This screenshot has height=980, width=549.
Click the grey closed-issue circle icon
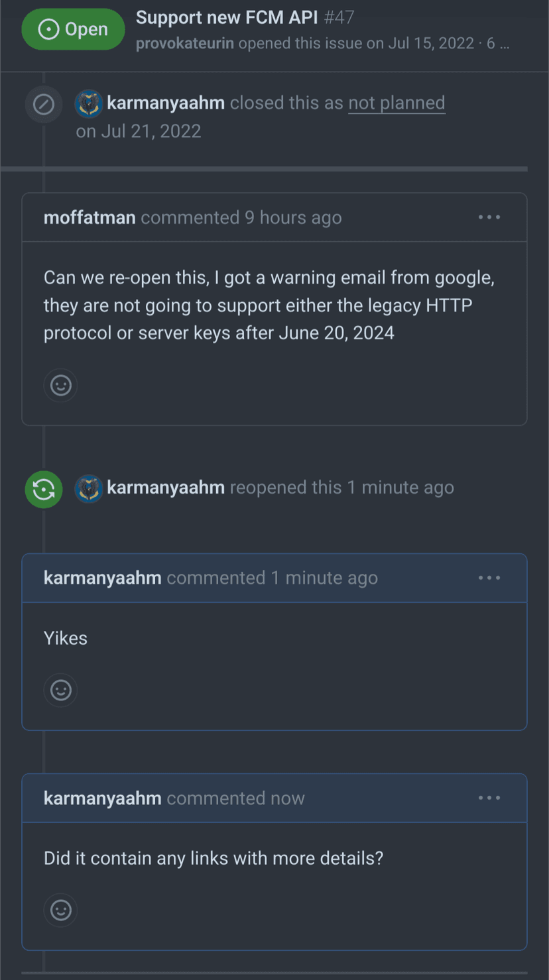pos(43,104)
